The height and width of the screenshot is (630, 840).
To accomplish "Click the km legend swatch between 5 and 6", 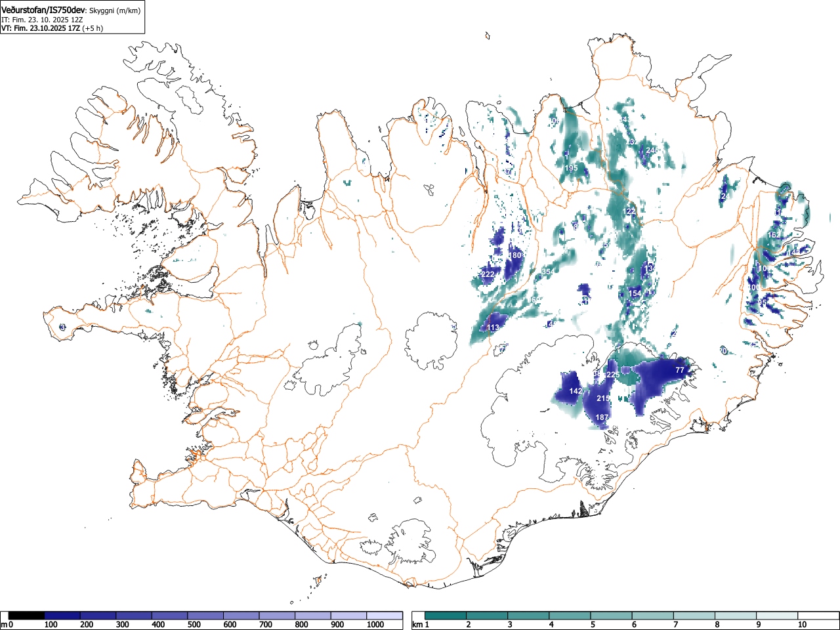I will point(612,616).
